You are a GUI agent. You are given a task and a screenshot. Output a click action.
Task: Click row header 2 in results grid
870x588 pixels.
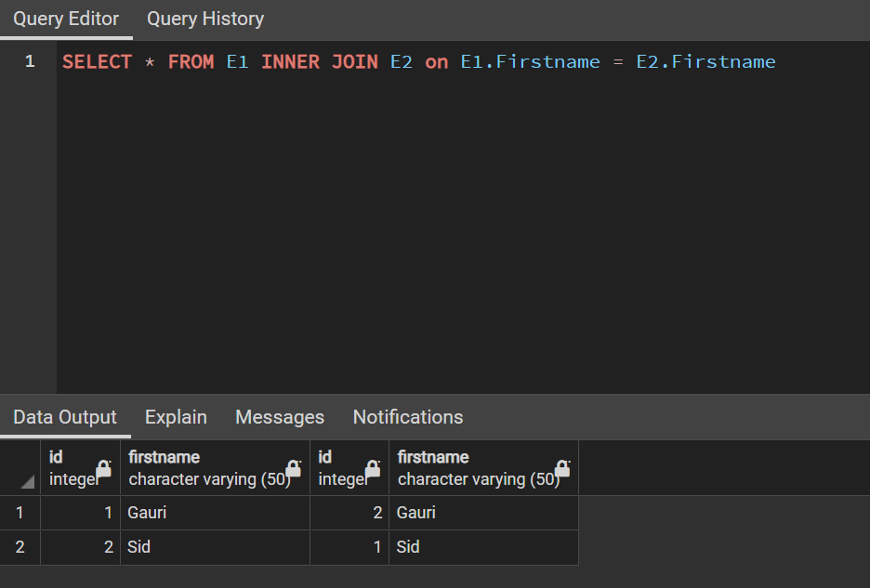[x=19, y=547]
